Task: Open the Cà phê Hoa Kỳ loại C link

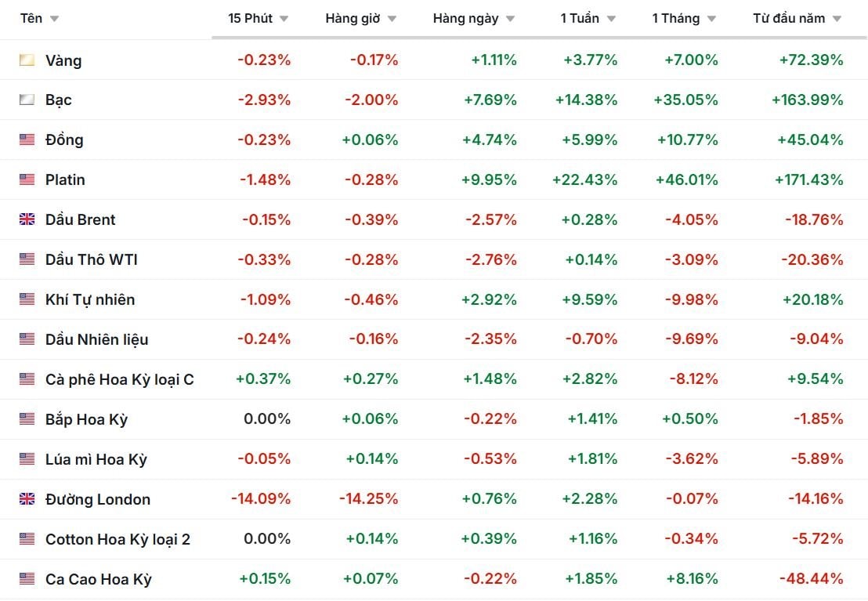Action: [x=120, y=379]
